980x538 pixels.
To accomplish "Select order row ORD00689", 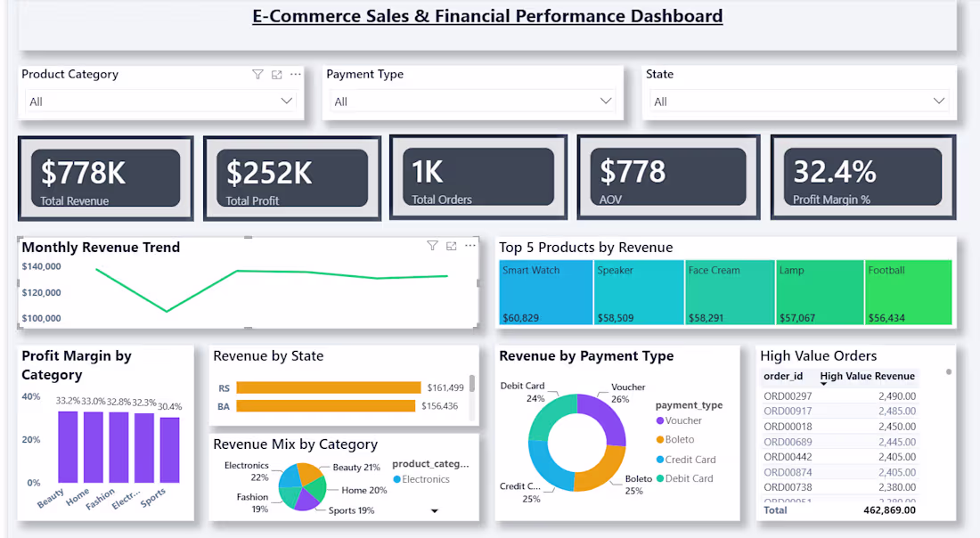I will [839, 442].
